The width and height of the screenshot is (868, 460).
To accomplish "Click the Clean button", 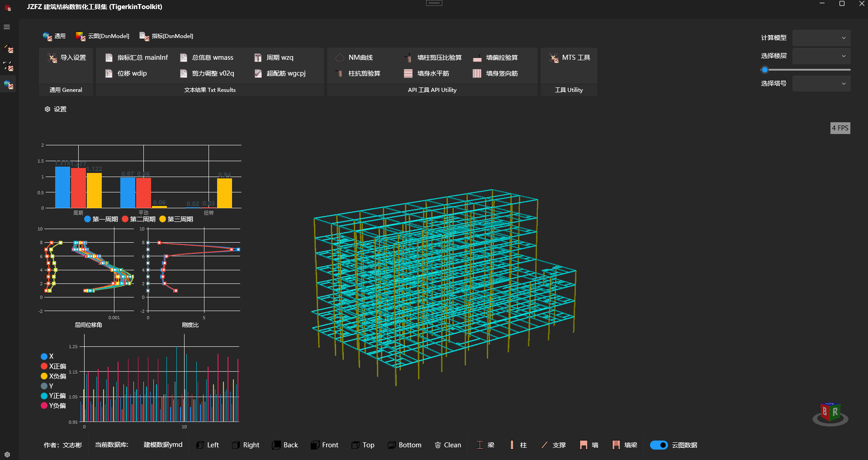I will click(447, 445).
